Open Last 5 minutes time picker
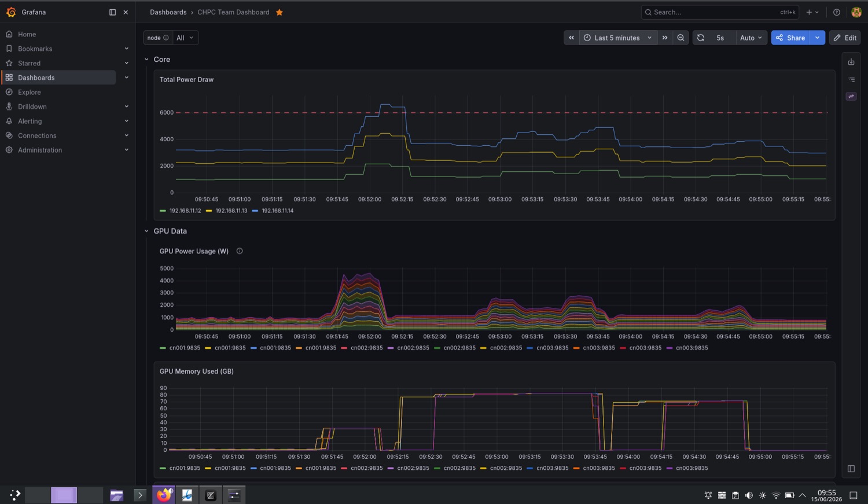Viewport: 868px width, 504px height. pyautogui.click(x=618, y=38)
